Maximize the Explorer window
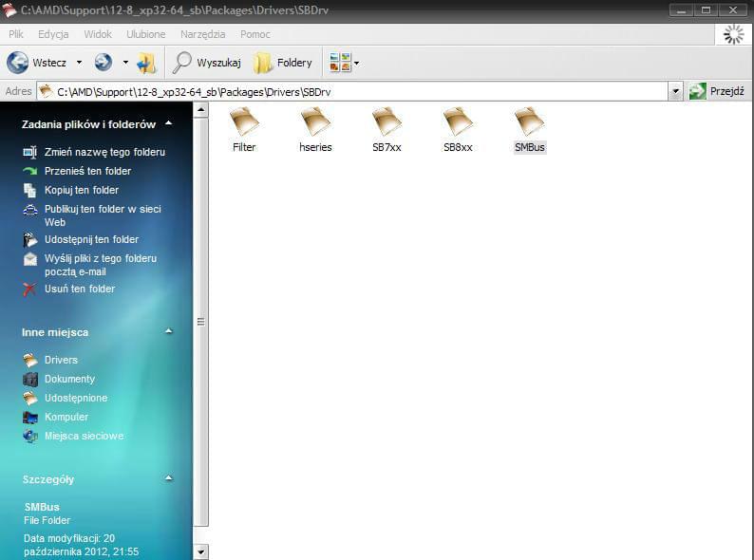The height and width of the screenshot is (560, 754). (706, 10)
